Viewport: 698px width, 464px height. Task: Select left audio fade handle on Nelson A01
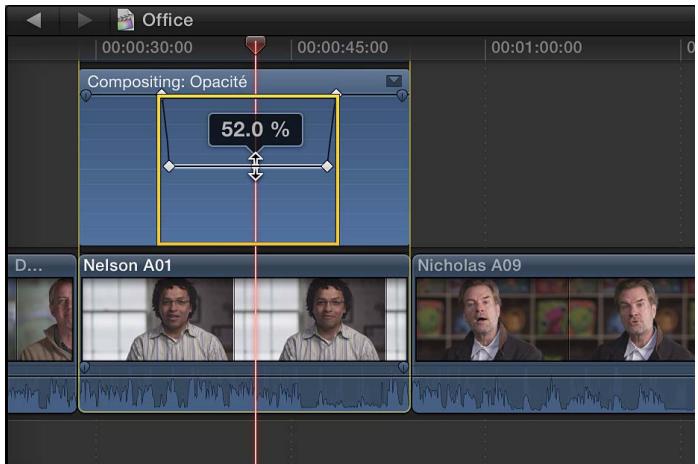pyautogui.click(x=85, y=367)
